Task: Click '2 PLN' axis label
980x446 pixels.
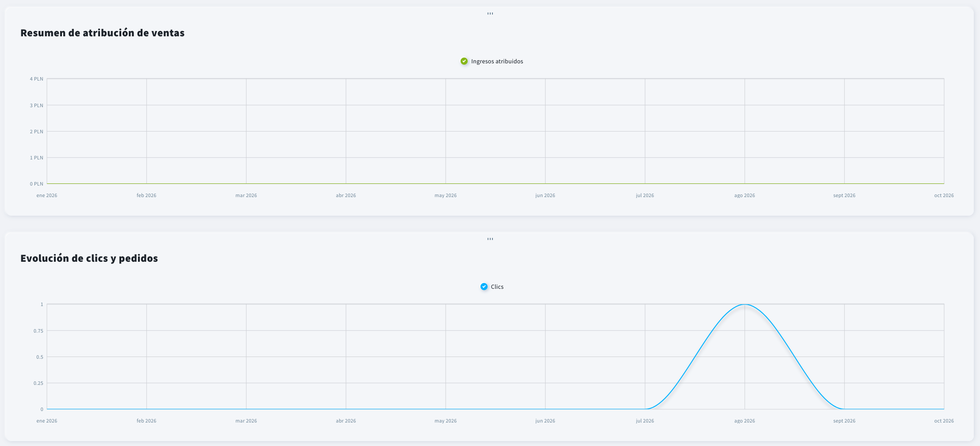Action: click(37, 132)
